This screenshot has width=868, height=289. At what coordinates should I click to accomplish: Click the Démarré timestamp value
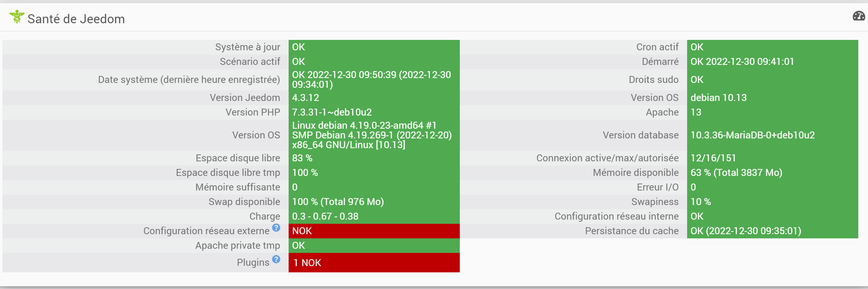tap(742, 62)
